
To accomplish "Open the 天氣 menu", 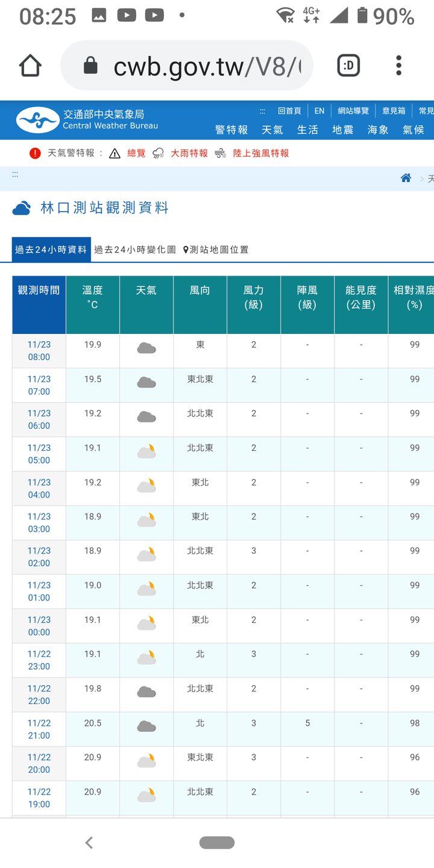I will (x=272, y=130).
